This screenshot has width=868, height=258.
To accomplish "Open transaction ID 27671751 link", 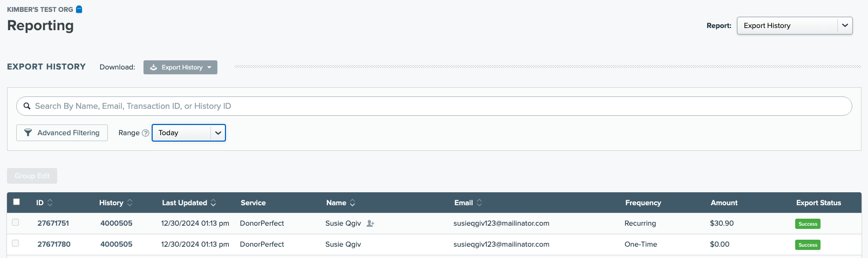I will (x=53, y=223).
